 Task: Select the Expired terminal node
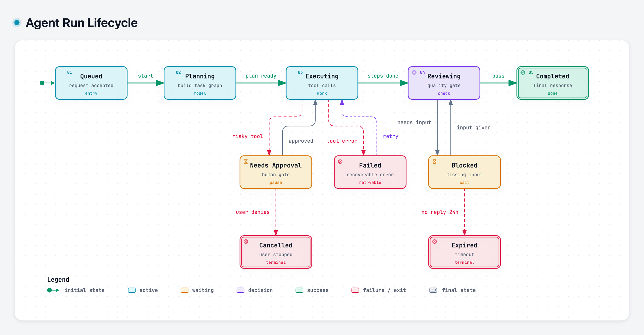coord(464,252)
